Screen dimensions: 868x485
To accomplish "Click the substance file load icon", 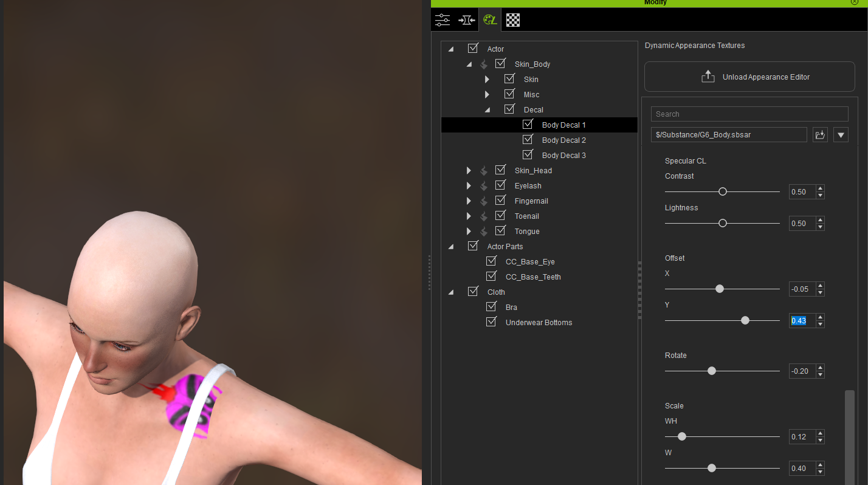I will tap(821, 135).
